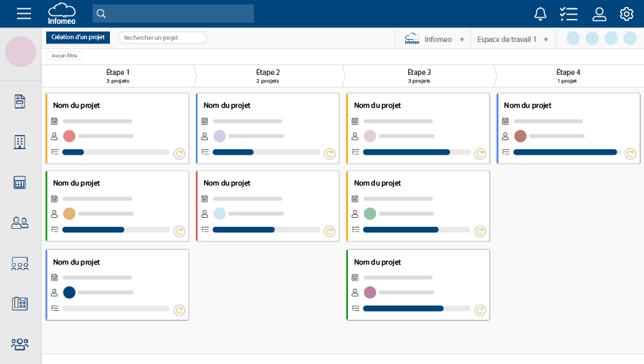Open the task checklist icon in the header
This screenshot has height=364, width=644.
[568, 13]
